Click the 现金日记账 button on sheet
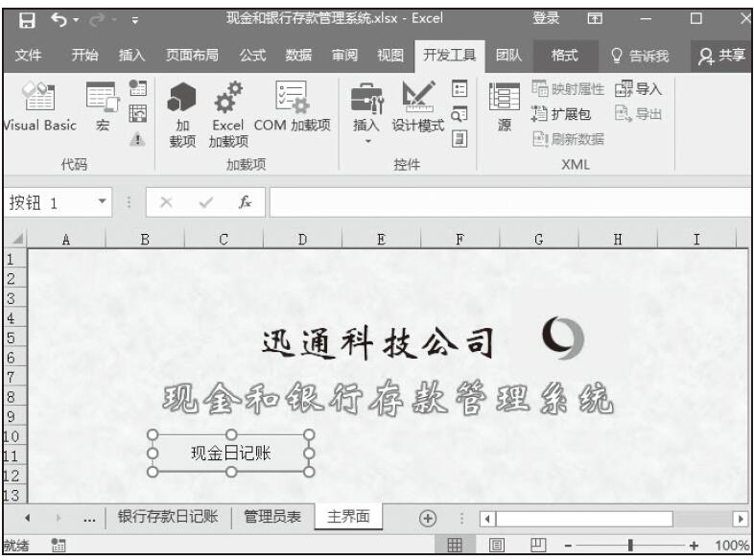Screen dimensions: 754x560 coord(230,453)
